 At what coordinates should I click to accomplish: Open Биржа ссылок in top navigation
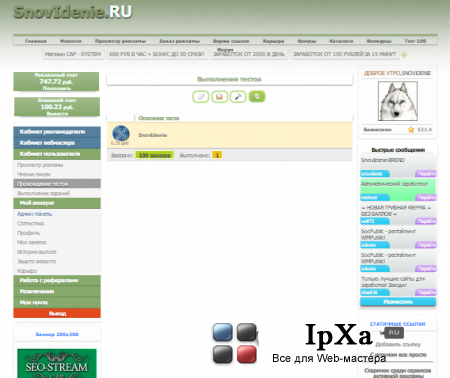click(231, 41)
